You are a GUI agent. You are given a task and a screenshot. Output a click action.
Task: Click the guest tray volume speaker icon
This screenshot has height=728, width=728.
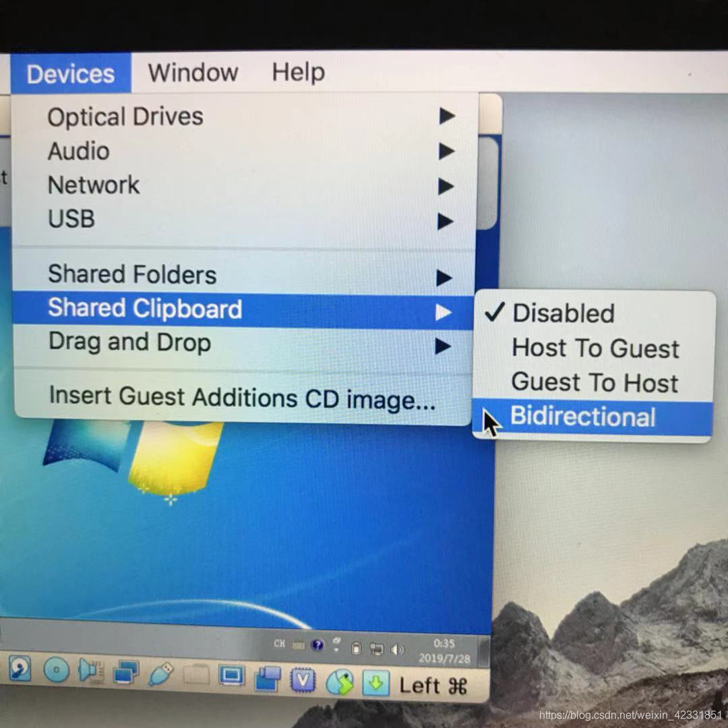(x=398, y=649)
